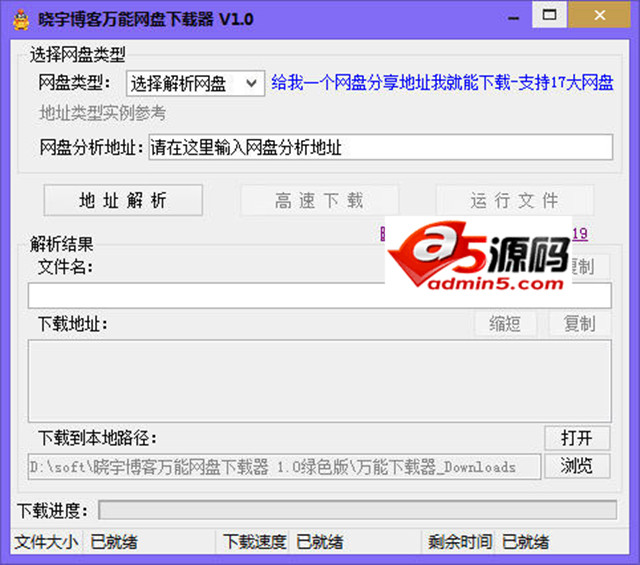Click 已就绪 status next to 剩余时间

click(525, 542)
